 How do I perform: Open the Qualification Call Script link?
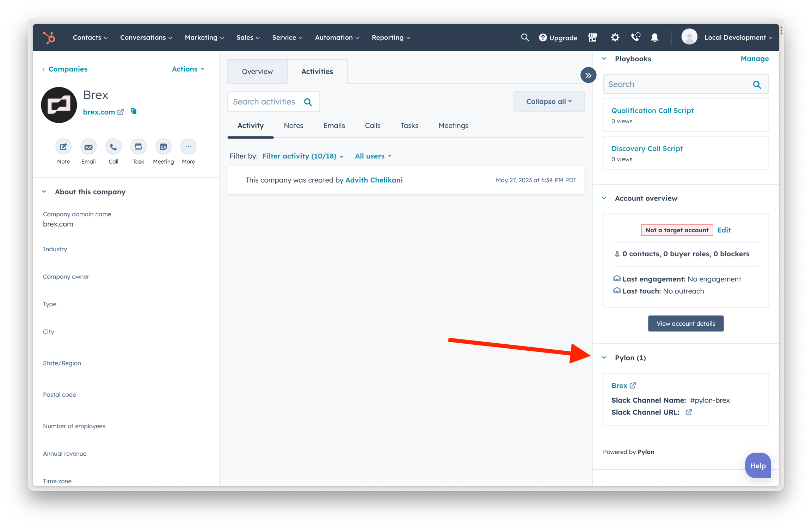[652, 111]
